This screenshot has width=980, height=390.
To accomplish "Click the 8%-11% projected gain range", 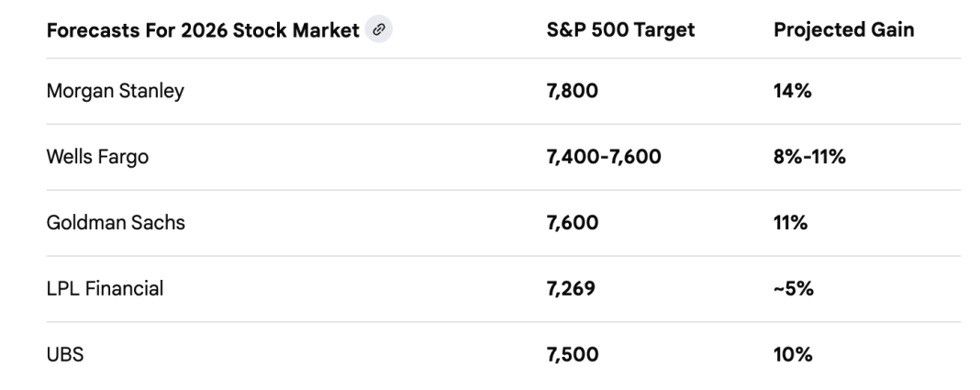I will 809,157.
